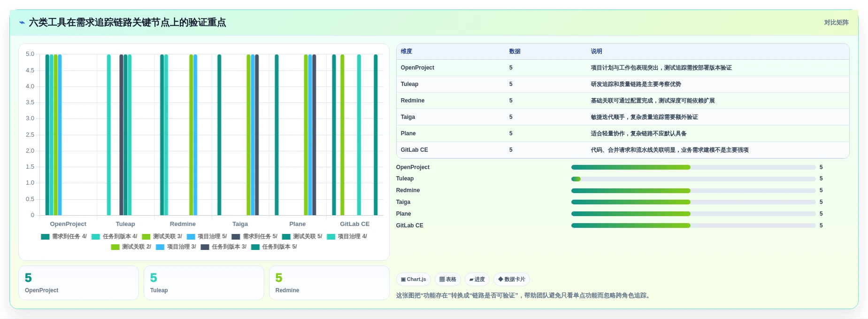Hide the 需求到任务 5/ dataset
The image size is (868, 319).
pyautogui.click(x=254, y=237)
